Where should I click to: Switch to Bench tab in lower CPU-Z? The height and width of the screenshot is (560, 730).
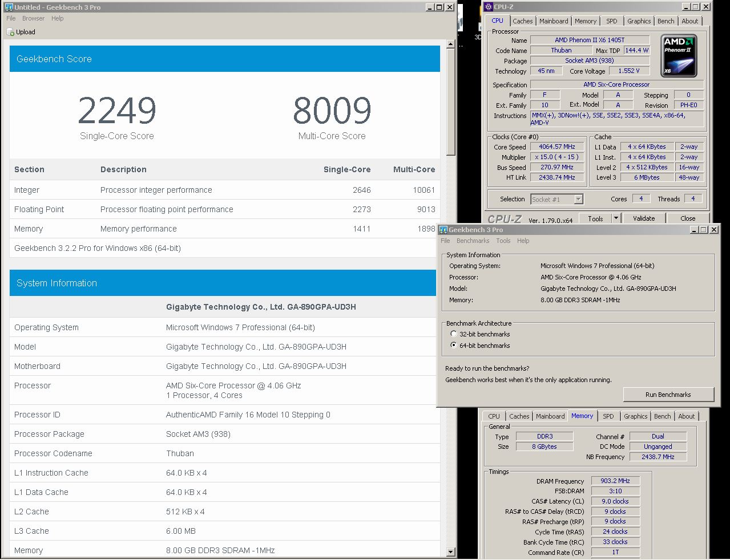[x=662, y=416]
